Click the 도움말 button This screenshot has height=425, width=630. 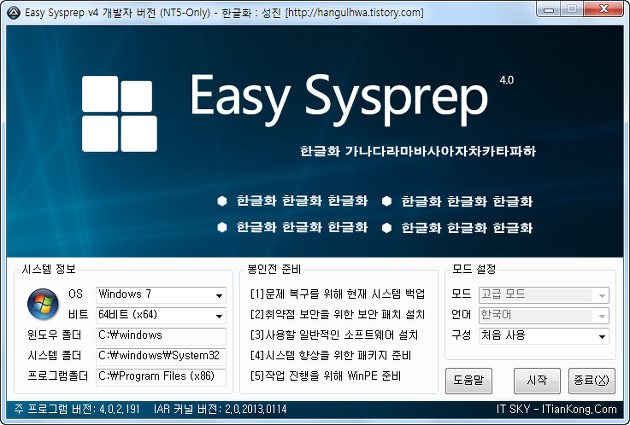click(x=468, y=380)
